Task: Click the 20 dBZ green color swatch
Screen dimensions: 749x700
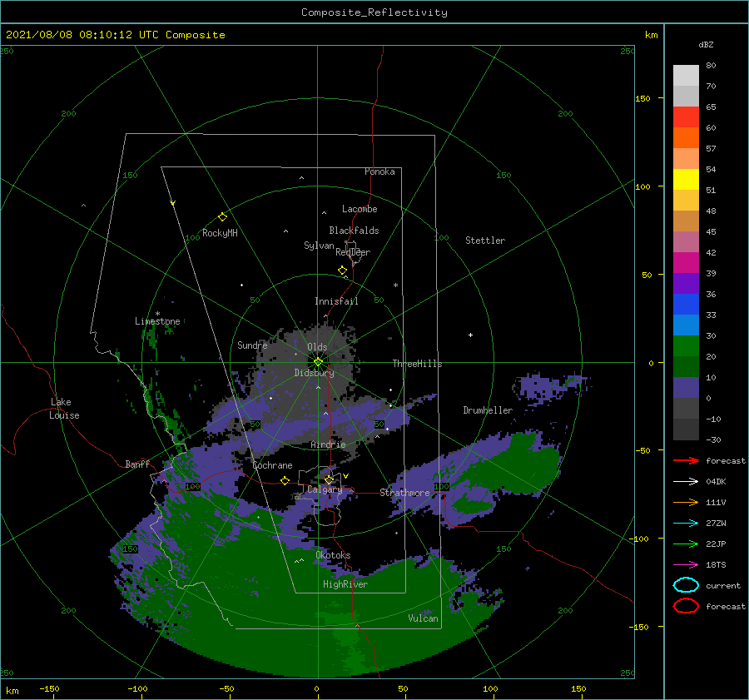Action: tap(686, 366)
